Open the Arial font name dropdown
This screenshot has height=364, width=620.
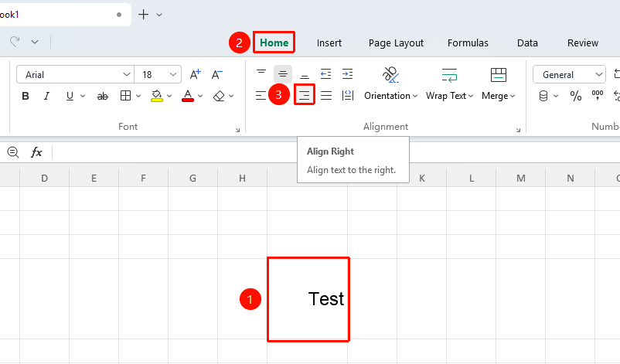coord(75,74)
